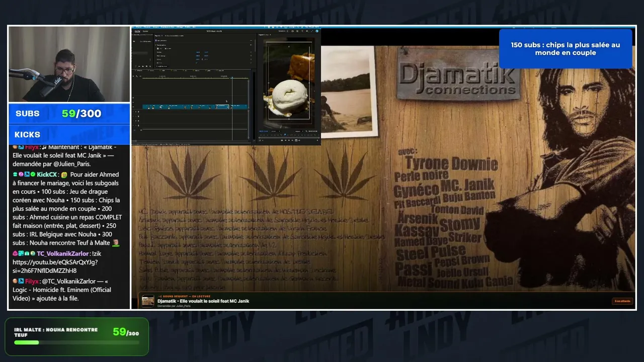Click the blue timecode in the Program monitor
The width and height of the screenshot is (644, 362).
pos(264,132)
